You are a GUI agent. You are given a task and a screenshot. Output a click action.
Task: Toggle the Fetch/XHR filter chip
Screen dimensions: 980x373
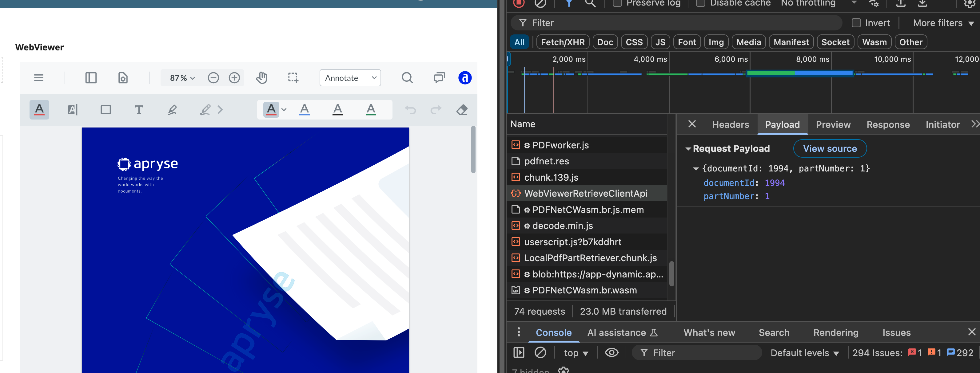tap(563, 42)
